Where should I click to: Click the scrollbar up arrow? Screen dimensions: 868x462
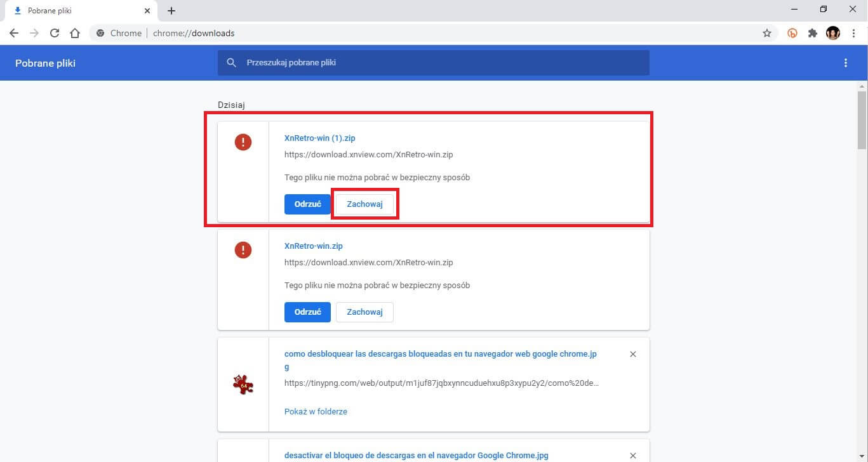pos(862,86)
